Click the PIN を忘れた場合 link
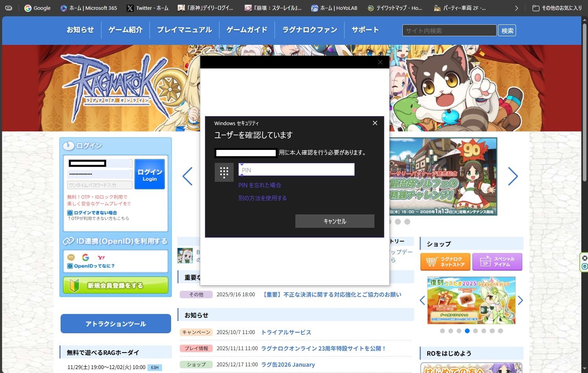This screenshot has width=588, height=373. tap(260, 185)
